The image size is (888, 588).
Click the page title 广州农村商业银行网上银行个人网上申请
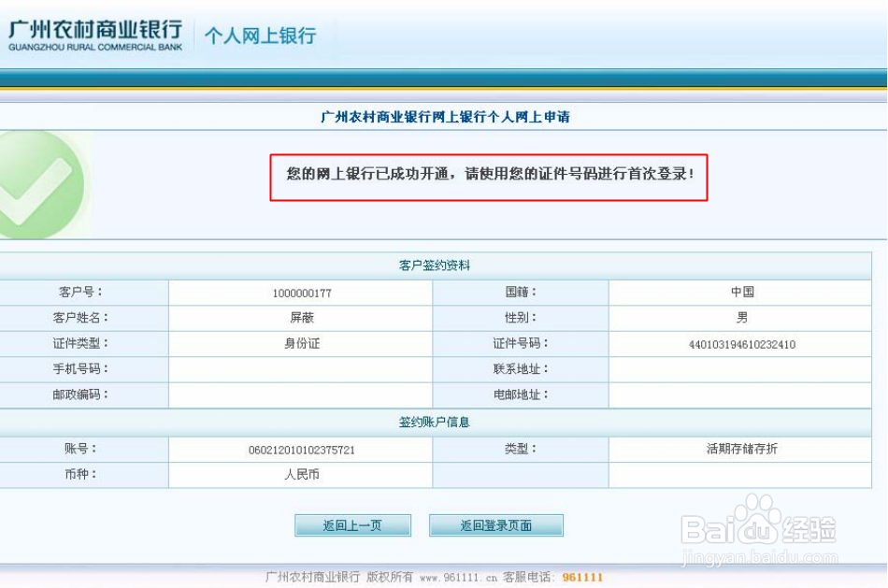pyautogui.click(x=445, y=117)
